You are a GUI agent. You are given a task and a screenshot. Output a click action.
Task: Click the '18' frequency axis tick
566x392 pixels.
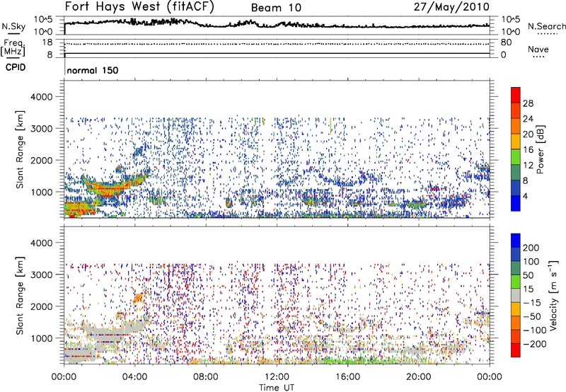click(47, 42)
